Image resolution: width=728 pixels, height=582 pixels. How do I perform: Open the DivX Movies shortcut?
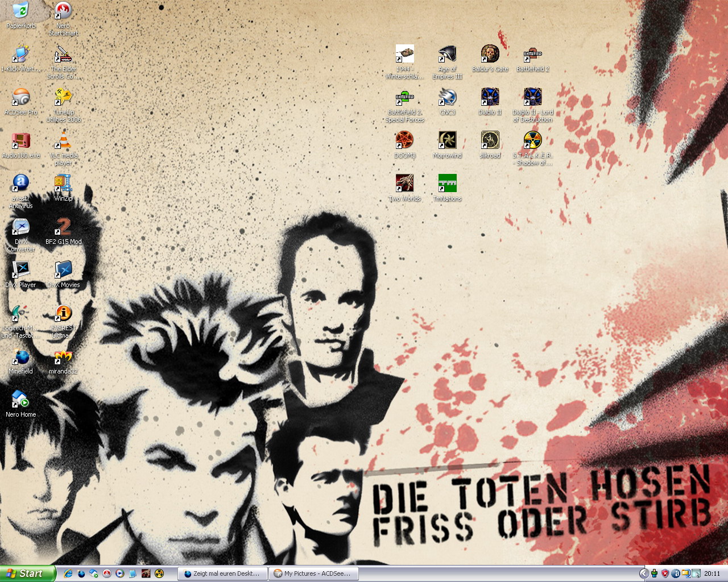pyautogui.click(x=63, y=275)
